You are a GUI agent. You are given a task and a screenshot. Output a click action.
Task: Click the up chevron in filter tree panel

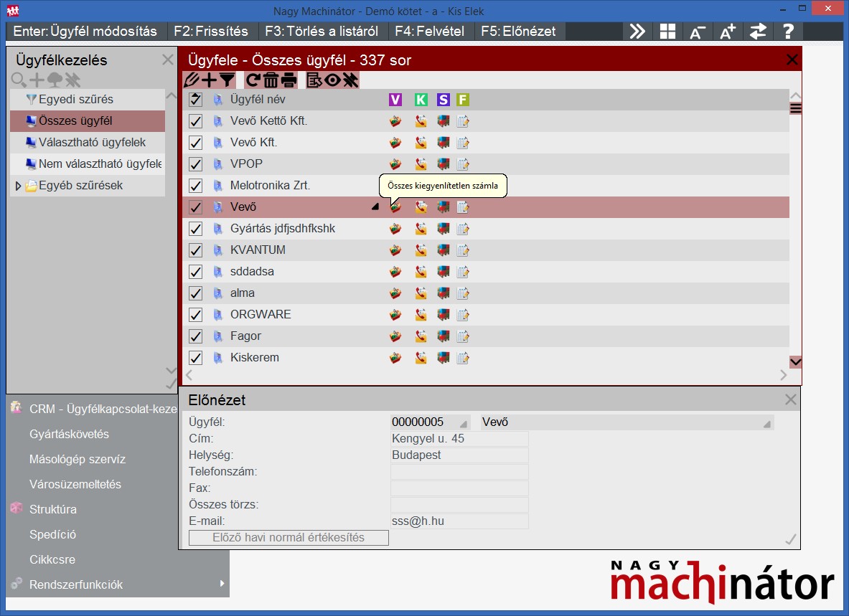coord(171,96)
